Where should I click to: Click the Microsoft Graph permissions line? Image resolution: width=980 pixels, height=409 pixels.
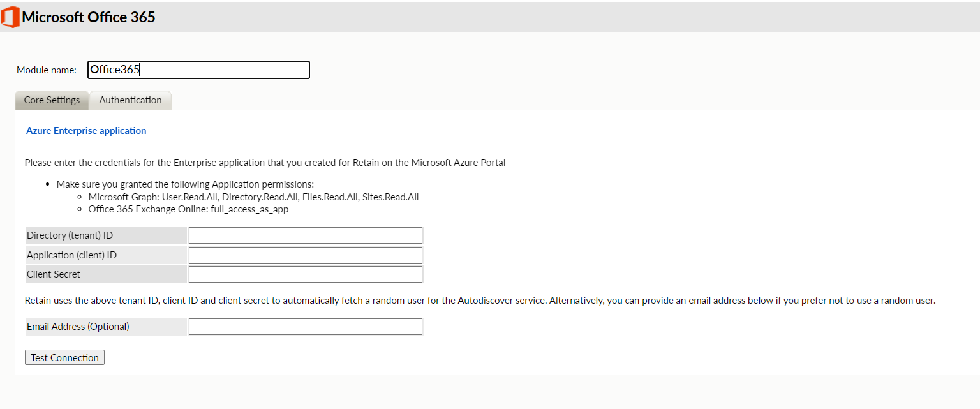(253, 197)
